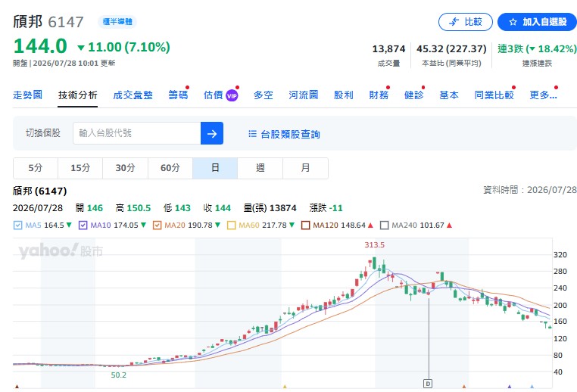Screen dimensions: 577x392
Task: Enable the MA60 checkbox
Action: (232, 225)
